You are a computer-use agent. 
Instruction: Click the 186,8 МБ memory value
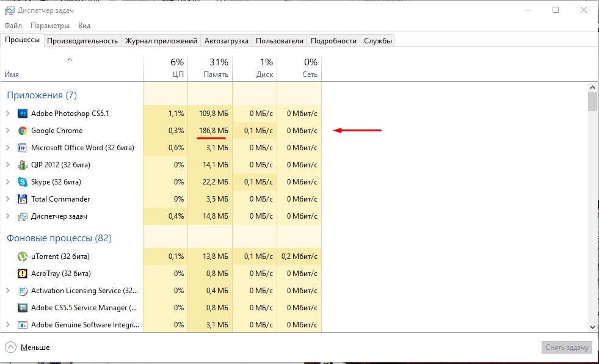point(214,131)
